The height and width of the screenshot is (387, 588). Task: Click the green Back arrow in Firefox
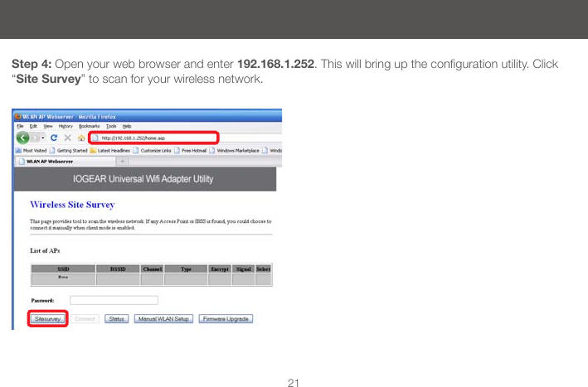click(x=22, y=138)
